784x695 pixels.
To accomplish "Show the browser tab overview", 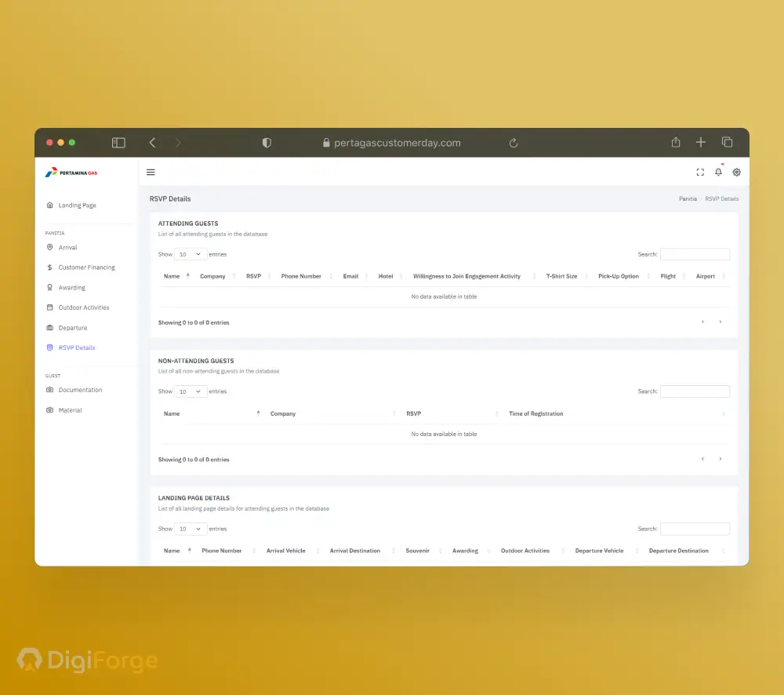I will click(x=727, y=143).
